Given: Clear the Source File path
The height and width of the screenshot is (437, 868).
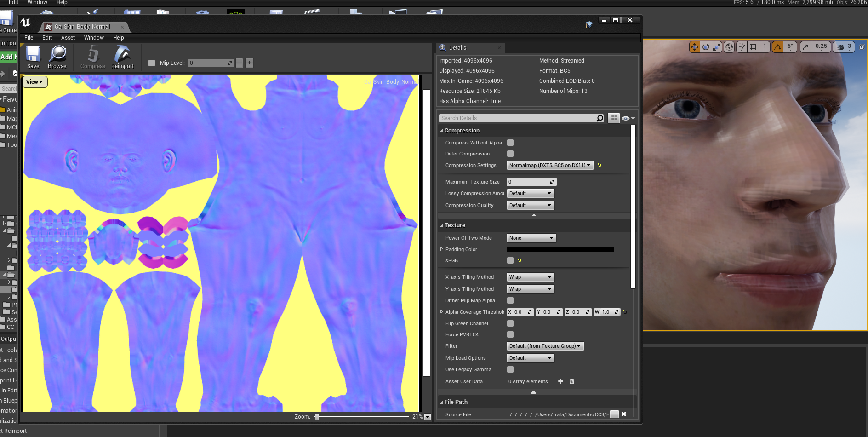Looking at the screenshot, I should pyautogui.click(x=624, y=414).
